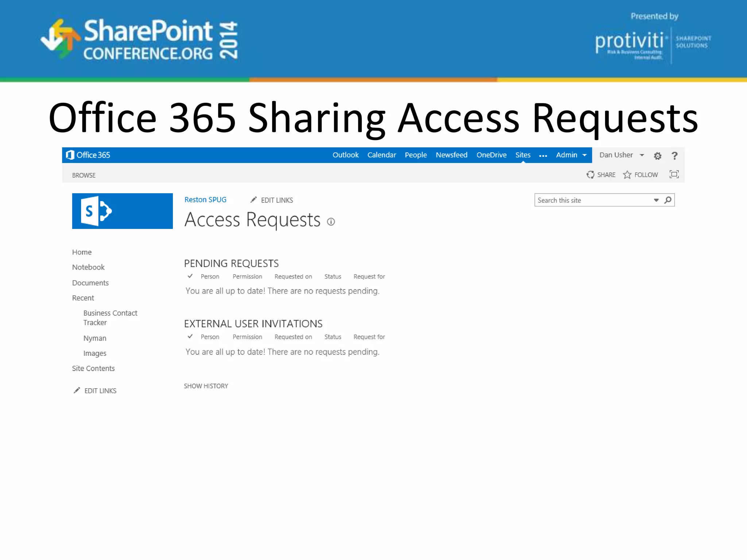Click the search magnifier icon

coord(667,200)
